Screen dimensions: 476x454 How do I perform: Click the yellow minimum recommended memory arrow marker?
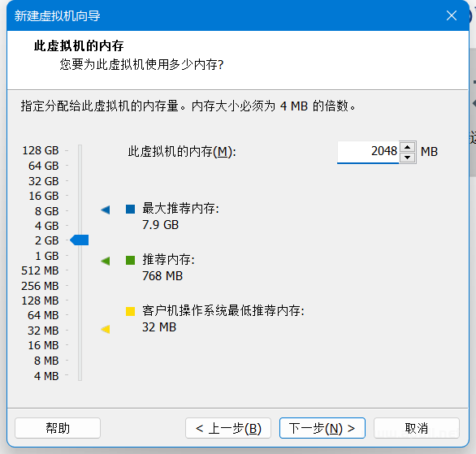(x=106, y=329)
